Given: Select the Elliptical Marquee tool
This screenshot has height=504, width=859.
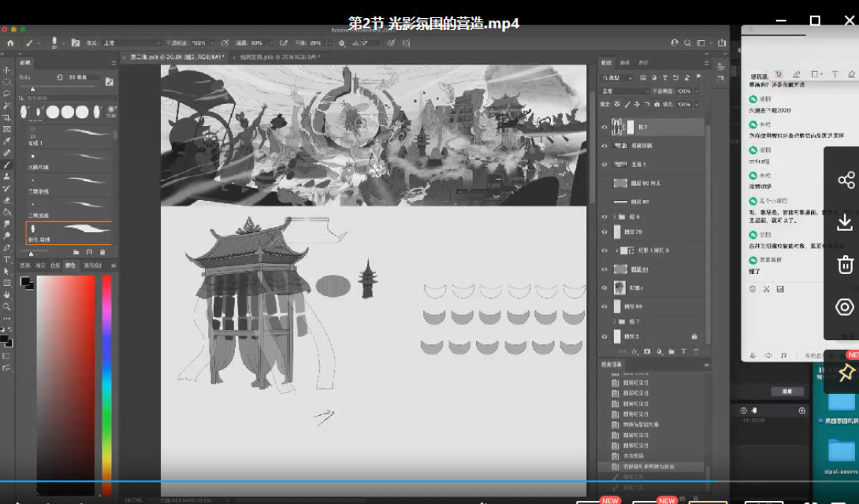Looking at the screenshot, I should point(6,82).
